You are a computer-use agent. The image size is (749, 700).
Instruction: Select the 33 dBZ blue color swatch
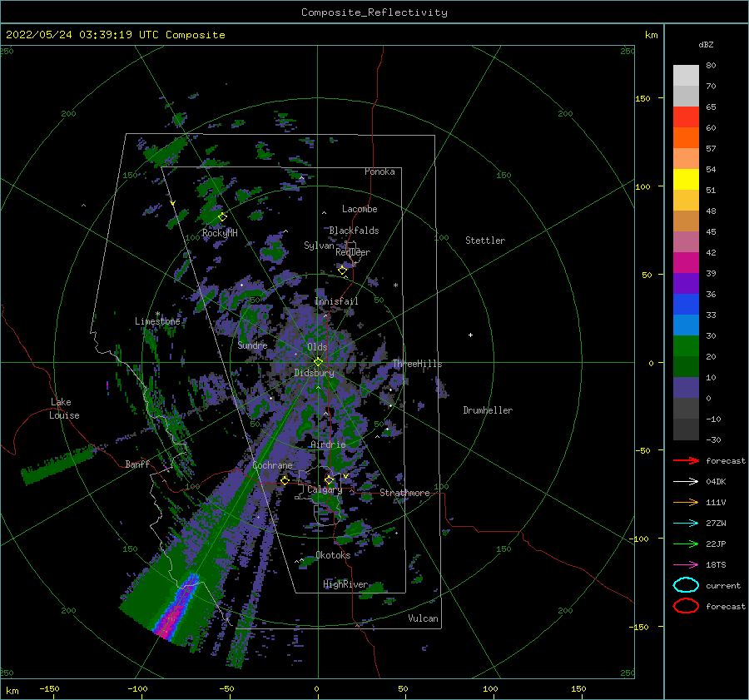pos(686,304)
